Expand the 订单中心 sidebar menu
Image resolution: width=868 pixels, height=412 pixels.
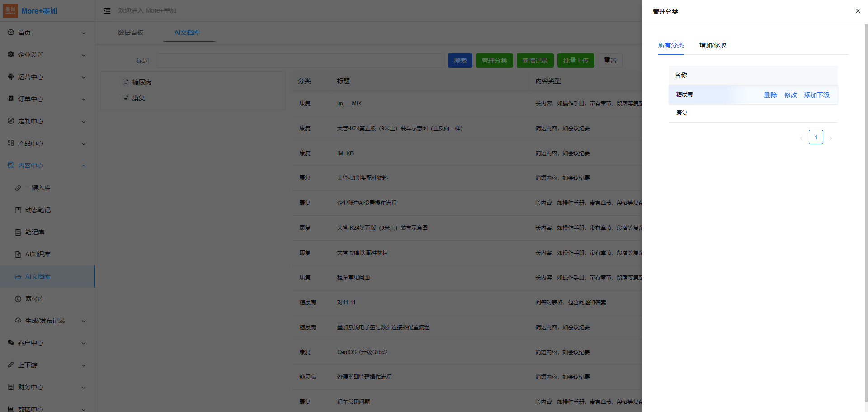coord(84,99)
